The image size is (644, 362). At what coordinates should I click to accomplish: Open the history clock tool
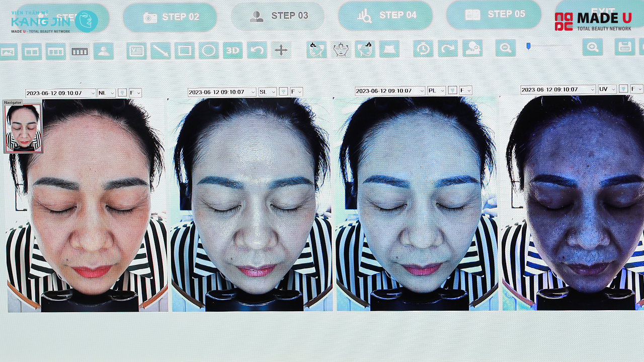pyautogui.click(x=423, y=50)
